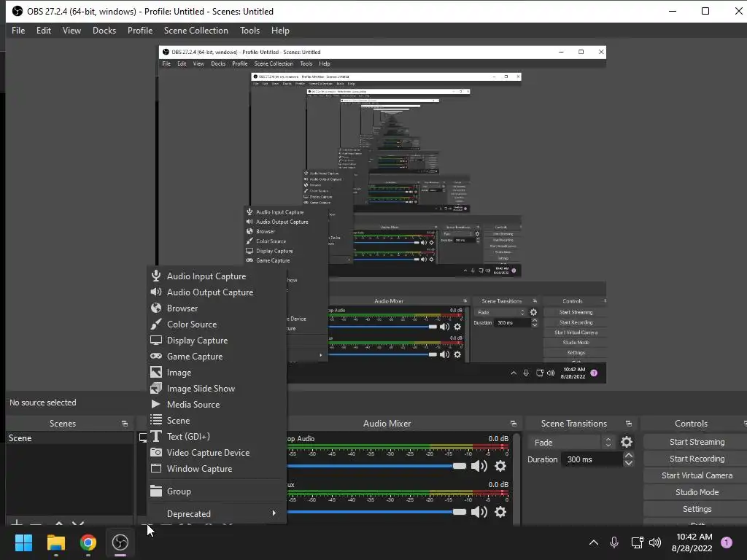Screen dimensions: 747x560
Task: Open Windows Start menu
Action: click(x=23, y=542)
